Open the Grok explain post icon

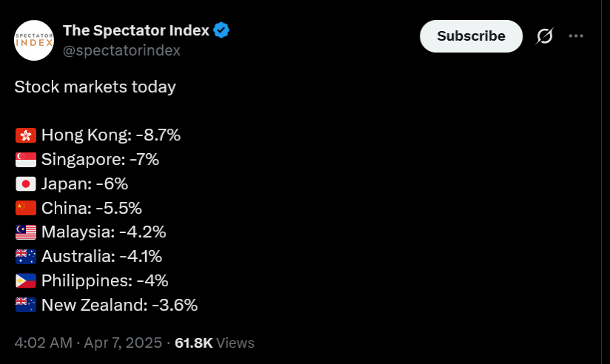click(x=544, y=36)
